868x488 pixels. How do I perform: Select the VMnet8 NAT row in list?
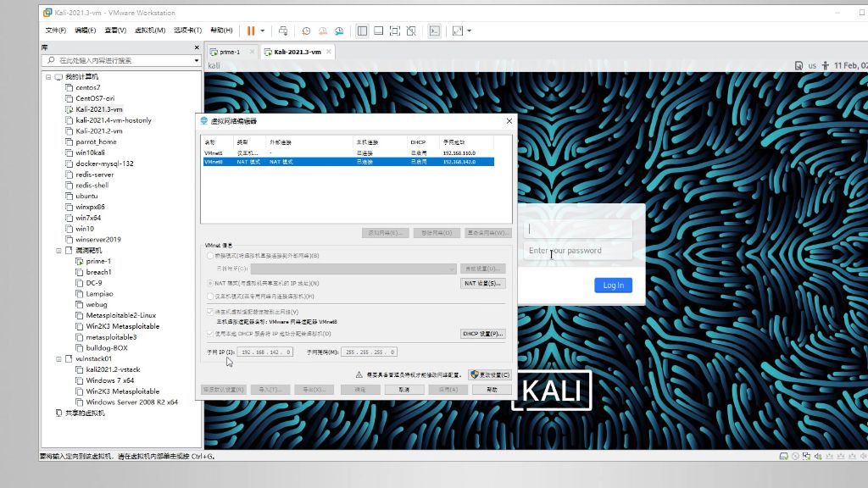coord(348,162)
